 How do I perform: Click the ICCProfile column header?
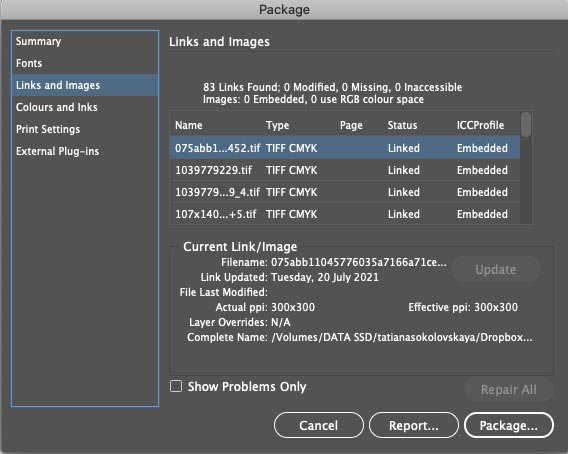[x=480, y=125]
